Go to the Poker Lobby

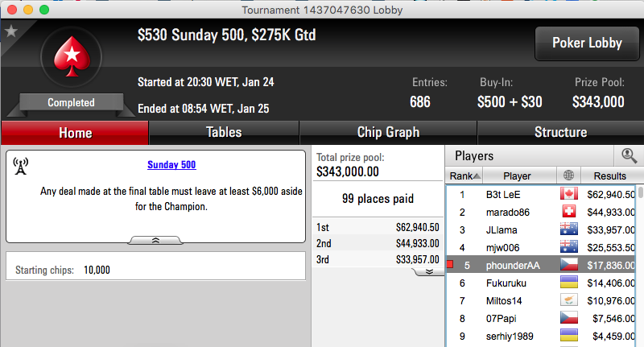pos(587,43)
